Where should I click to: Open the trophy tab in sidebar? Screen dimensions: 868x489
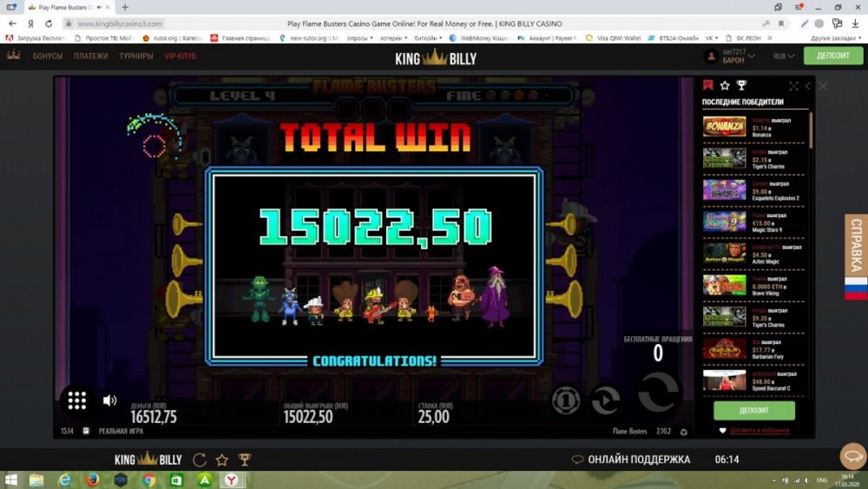741,85
